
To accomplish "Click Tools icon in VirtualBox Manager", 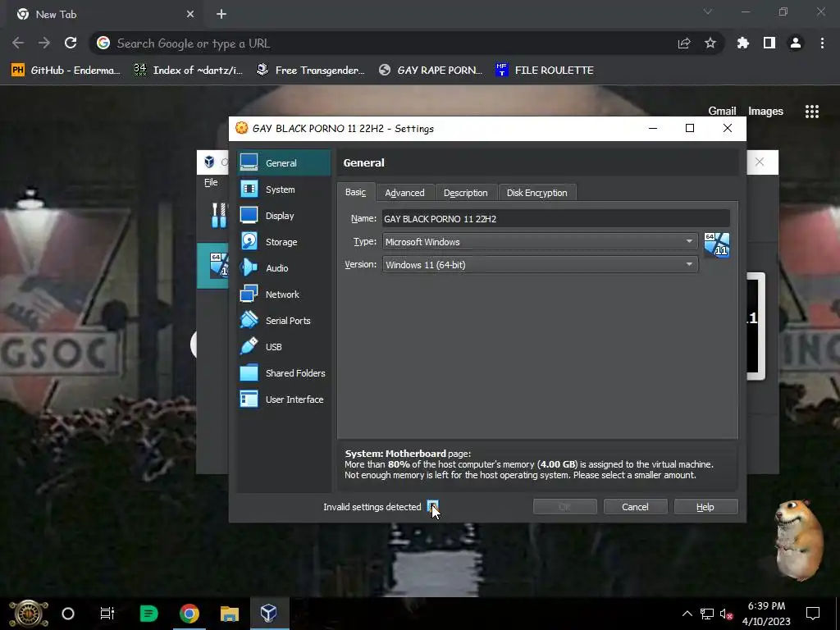I will pos(218,215).
